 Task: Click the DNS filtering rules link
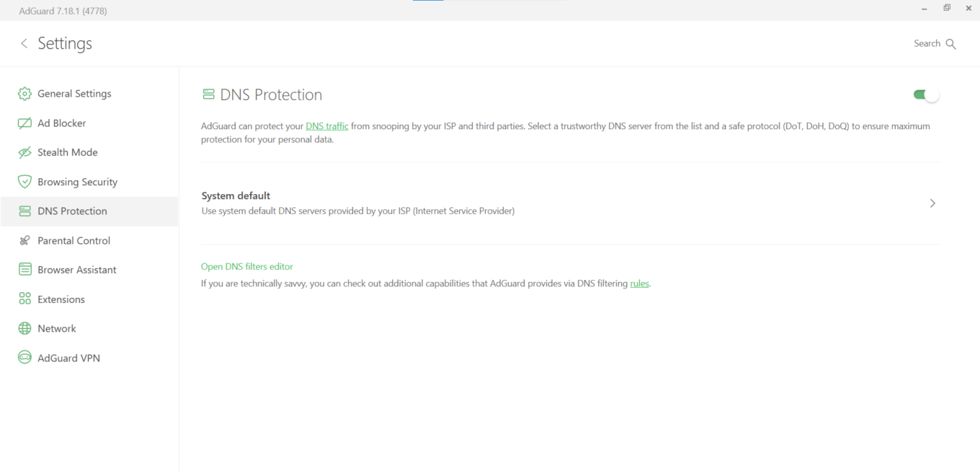pyautogui.click(x=639, y=283)
